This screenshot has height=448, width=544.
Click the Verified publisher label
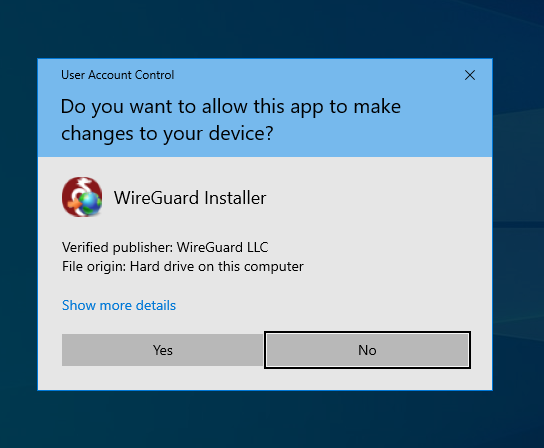click(x=117, y=247)
